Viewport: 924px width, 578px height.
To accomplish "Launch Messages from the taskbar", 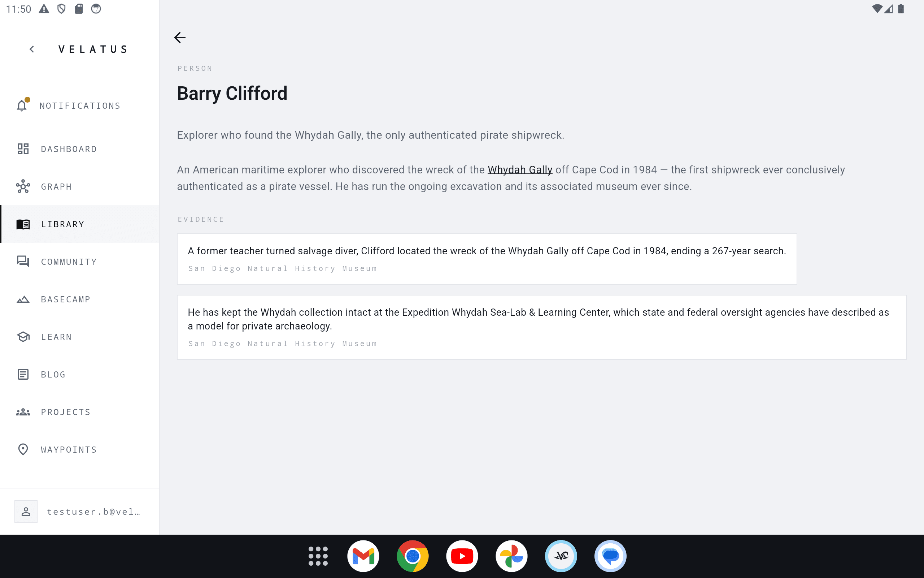I will tap(611, 556).
